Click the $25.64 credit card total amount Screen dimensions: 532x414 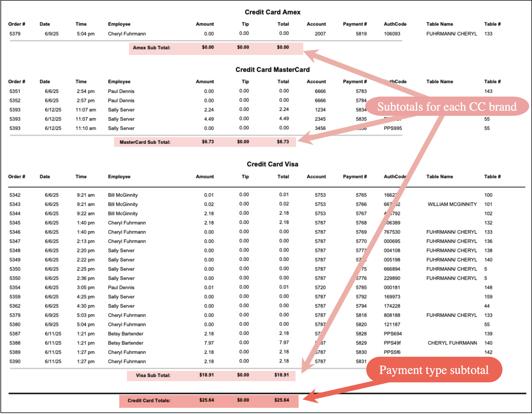pyautogui.click(x=206, y=400)
